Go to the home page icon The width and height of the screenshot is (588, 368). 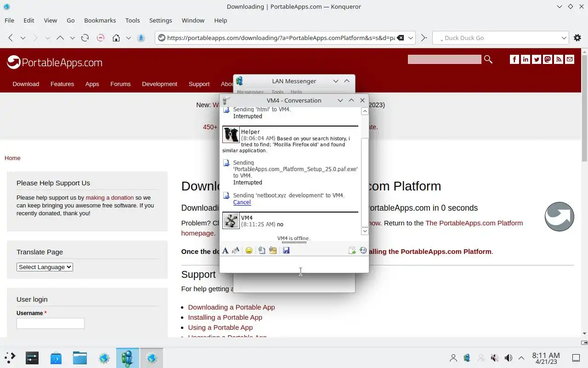tap(116, 38)
